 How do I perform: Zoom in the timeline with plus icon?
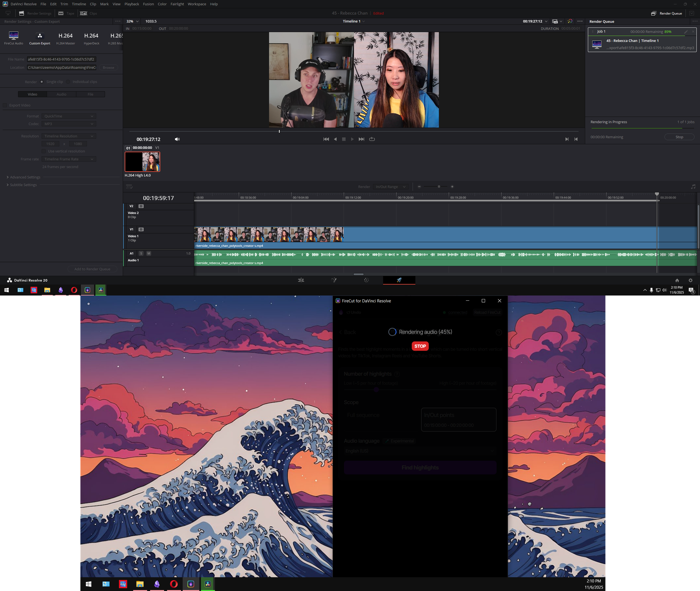(x=452, y=187)
